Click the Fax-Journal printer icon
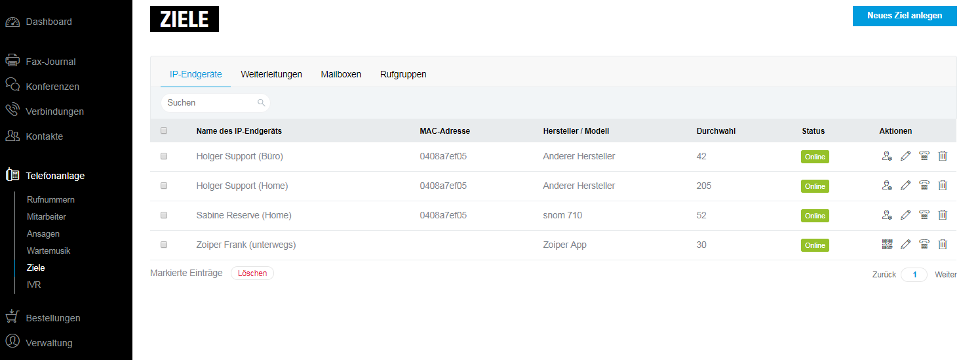This screenshot has height=360, width=980. (12, 62)
